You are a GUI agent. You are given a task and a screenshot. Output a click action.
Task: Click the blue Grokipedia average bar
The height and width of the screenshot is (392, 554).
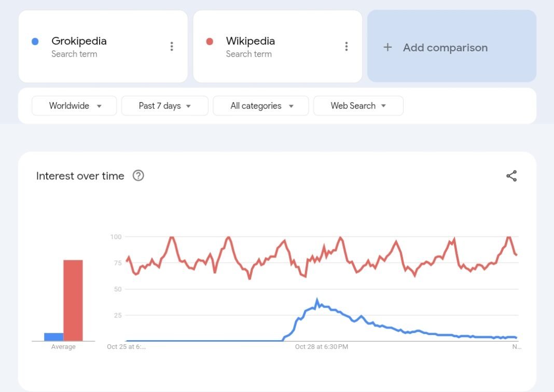pyautogui.click(x=53, y=337)
